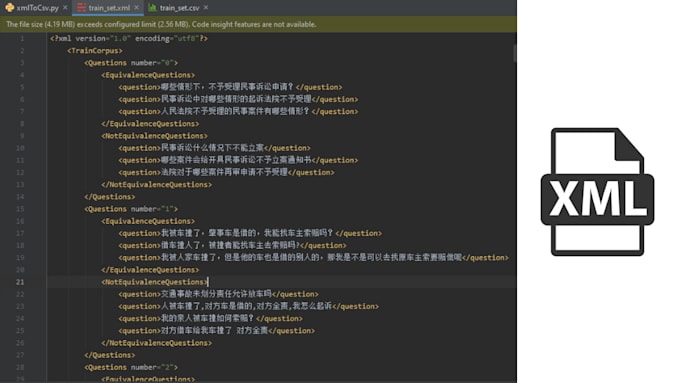680x383 pixels.
Task: Click the NotEquivalenceQuestions opening tag on line 9
Action: point(154,136)
